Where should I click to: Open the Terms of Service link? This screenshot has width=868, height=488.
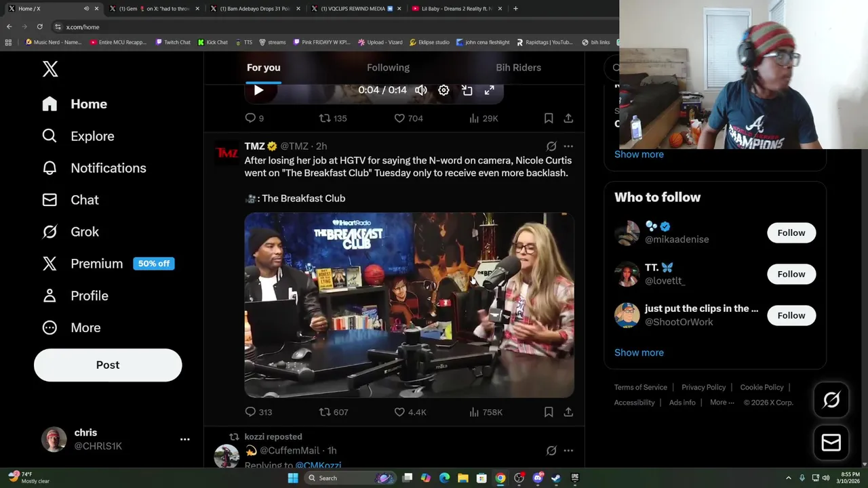click(641, 387)
